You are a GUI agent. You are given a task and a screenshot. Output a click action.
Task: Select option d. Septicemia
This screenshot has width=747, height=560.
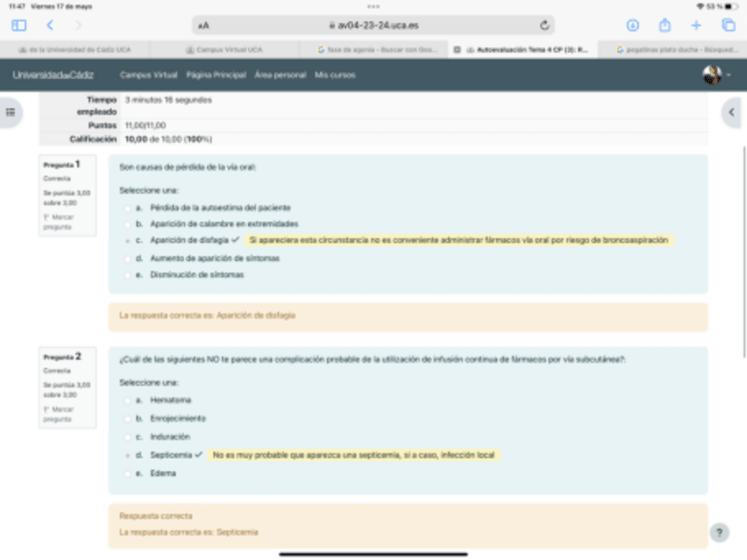(x=127, y=456)
